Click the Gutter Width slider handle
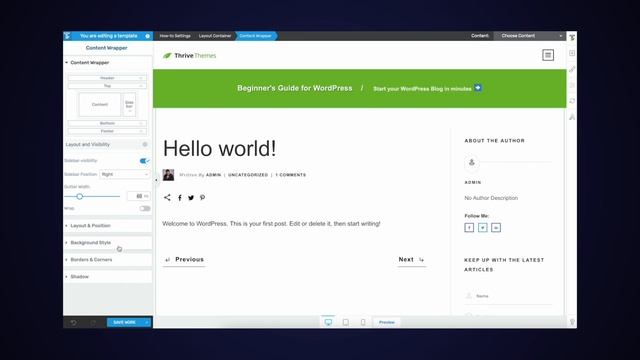 click(x=80, y=196)
